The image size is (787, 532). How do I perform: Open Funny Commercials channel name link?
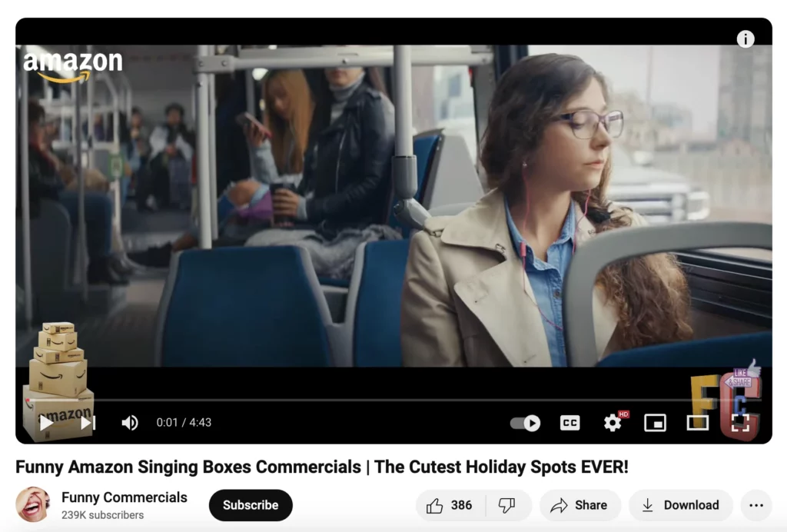tap(125, 497)
